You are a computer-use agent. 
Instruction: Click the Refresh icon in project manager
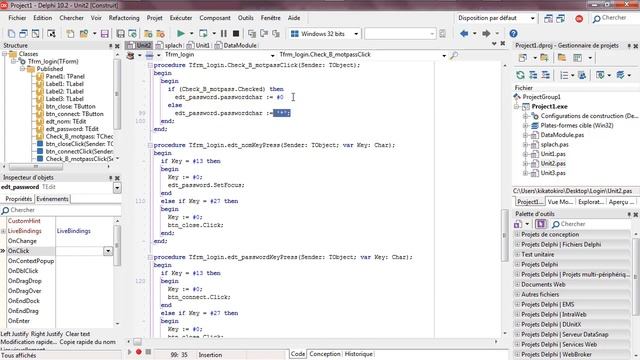pos(520,75)
